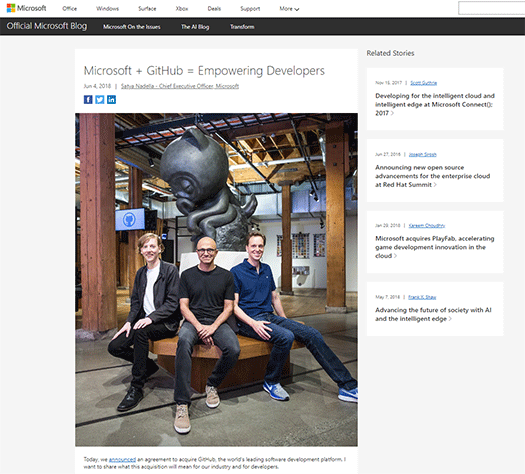Open Scott Guthrie author link
Viewport: 525px width, 474px height.
(424, 83)
